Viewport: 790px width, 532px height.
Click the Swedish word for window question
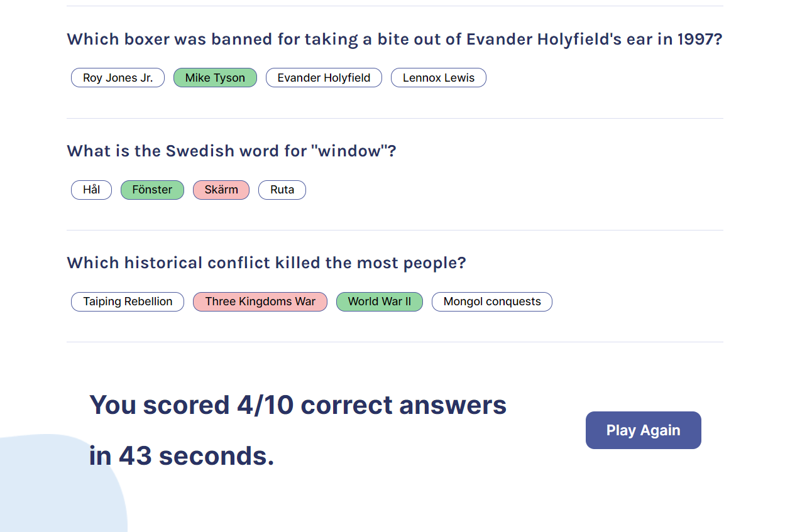tap(231, 151)
